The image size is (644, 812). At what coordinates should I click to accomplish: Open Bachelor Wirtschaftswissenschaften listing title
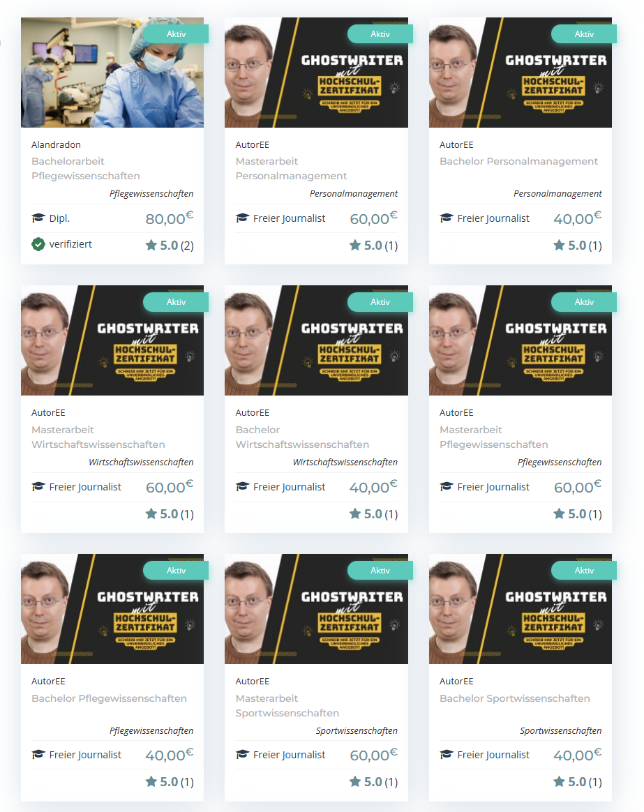(x=302, y=437)
